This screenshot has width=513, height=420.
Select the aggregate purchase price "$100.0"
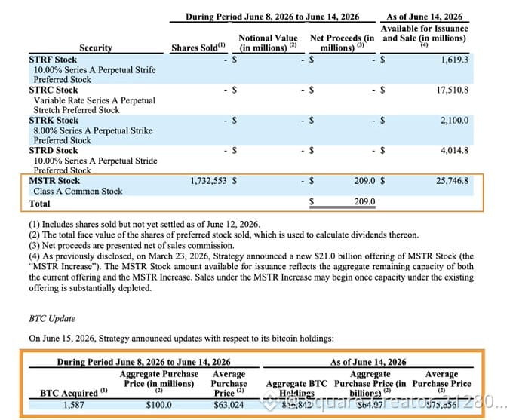159,405
